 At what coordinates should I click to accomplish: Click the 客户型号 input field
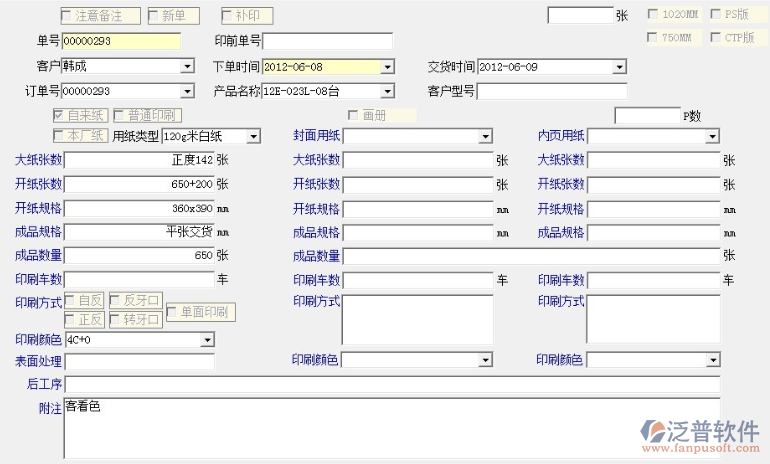[551, 92]
